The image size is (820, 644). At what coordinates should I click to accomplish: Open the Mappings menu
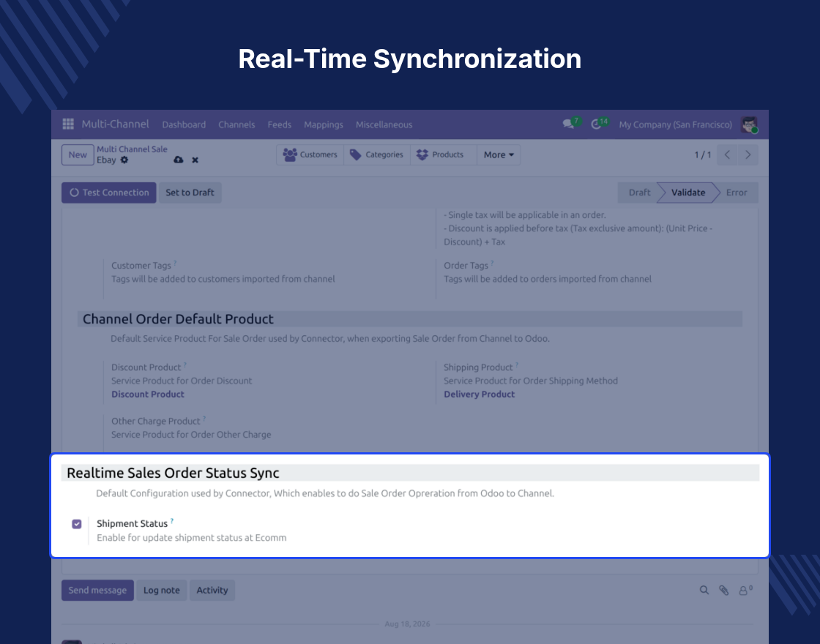[x=323, y=124]
